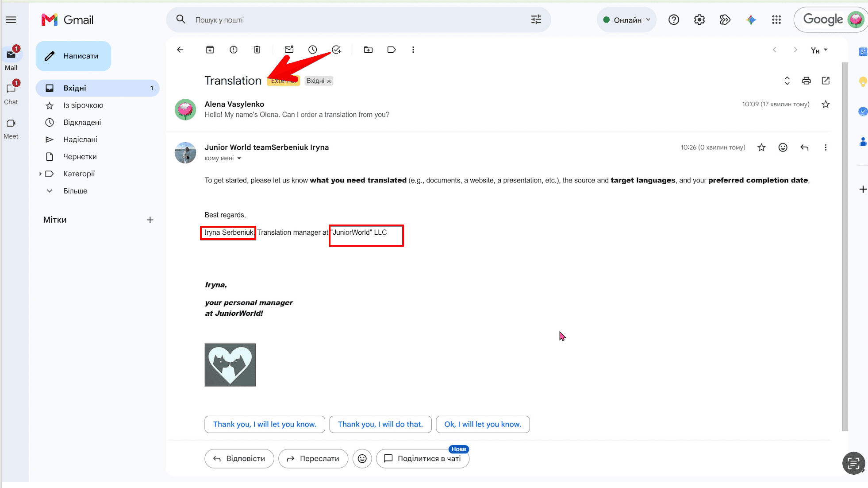Open Gmail settings gear
Viewport: 868px width, 488px height.
coord(699,19)
